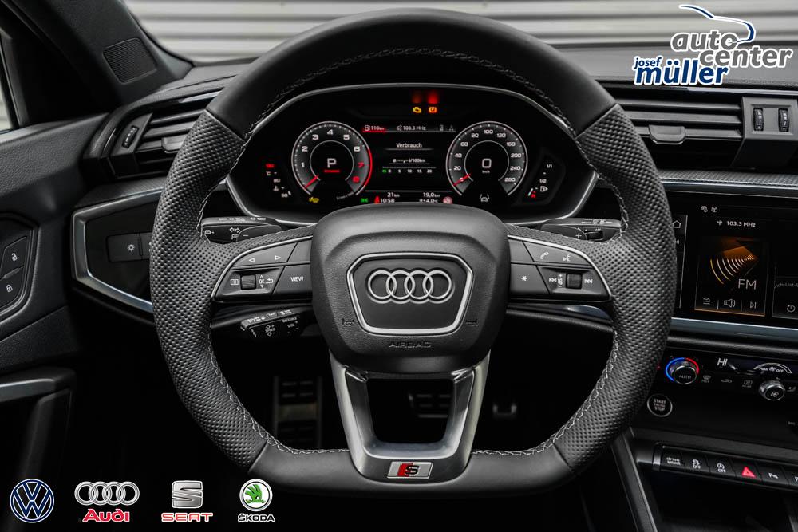Image resolution: width=798 pixels, height=532 pixels.
Task: Click the volume scroll wheel on the right spoke
Action: click(573, 281)
